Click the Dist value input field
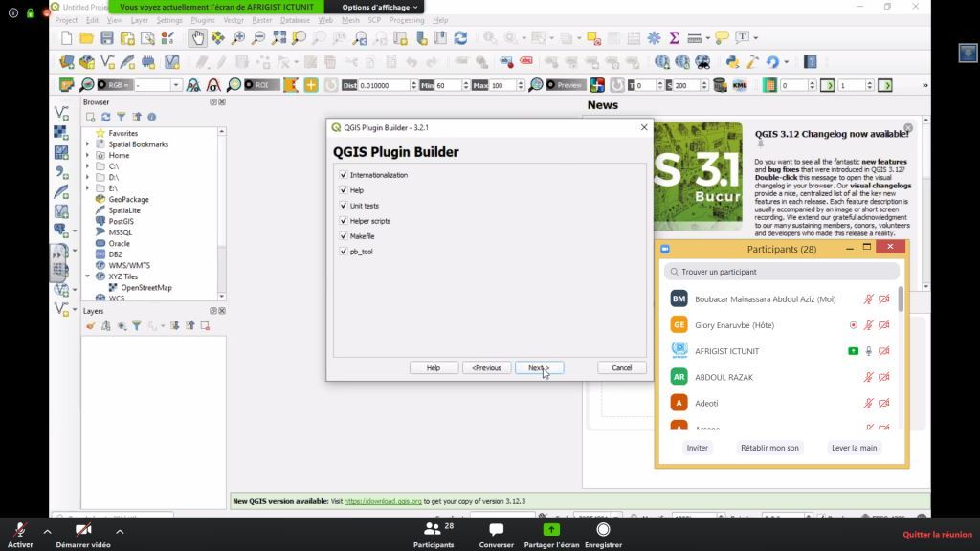 pyautogui.click(x=383, y=85)
